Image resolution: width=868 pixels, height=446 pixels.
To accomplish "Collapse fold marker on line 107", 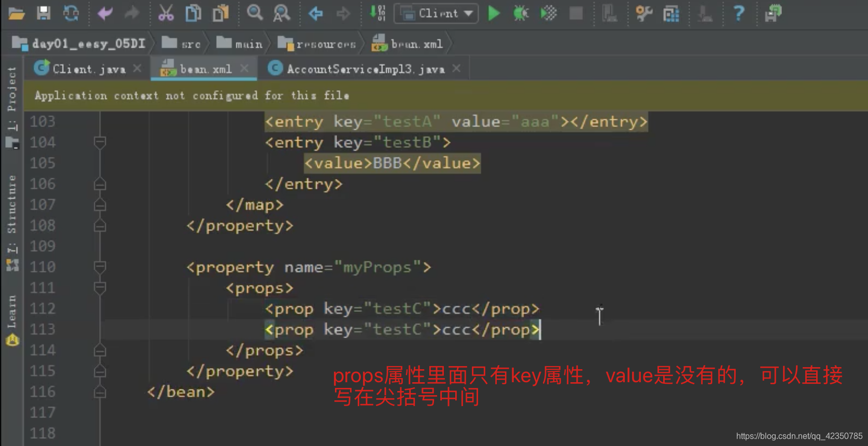I will [100, 205].
